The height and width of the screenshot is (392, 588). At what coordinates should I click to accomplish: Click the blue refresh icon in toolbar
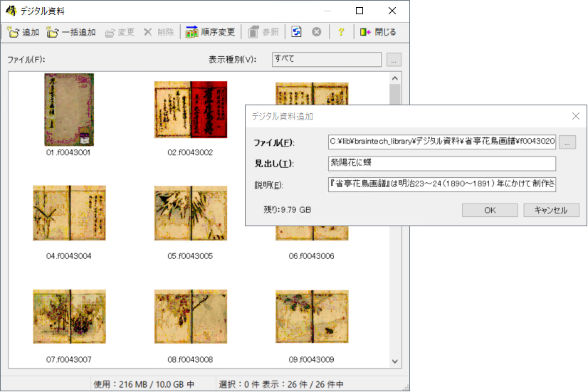pos(296,32)
